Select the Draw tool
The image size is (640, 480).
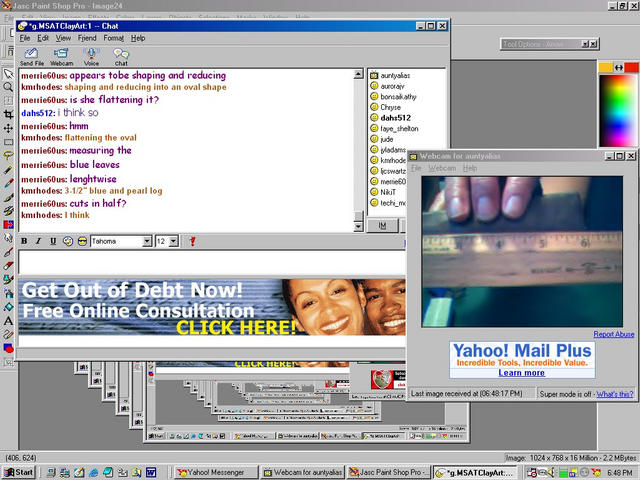[x=8, y=335]
